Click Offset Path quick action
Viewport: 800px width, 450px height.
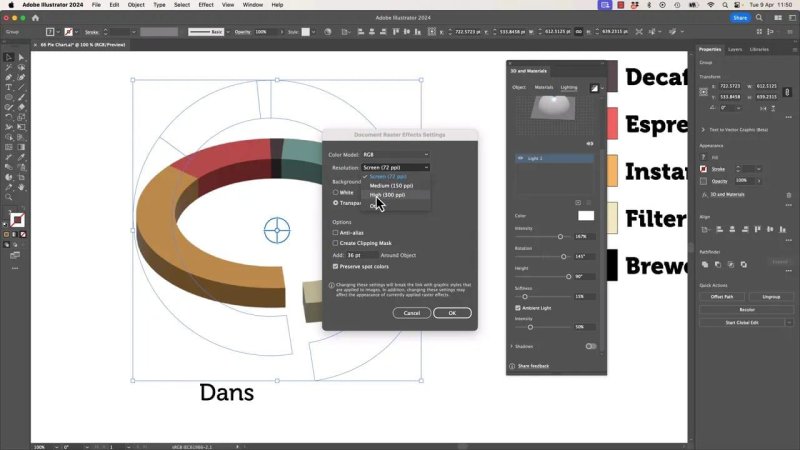click(x=722, y=296)
